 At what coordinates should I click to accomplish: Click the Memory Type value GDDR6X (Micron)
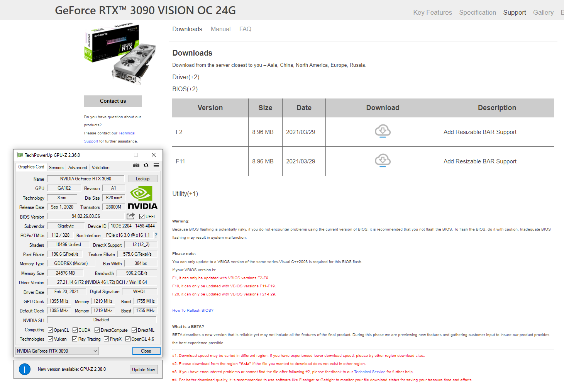point(71,263)
